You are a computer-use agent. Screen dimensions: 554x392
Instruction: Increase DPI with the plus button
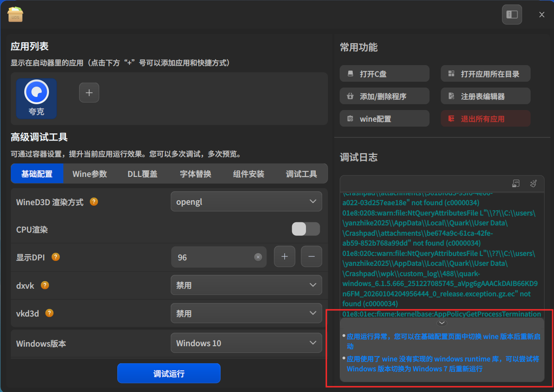(x=284, y=257)
